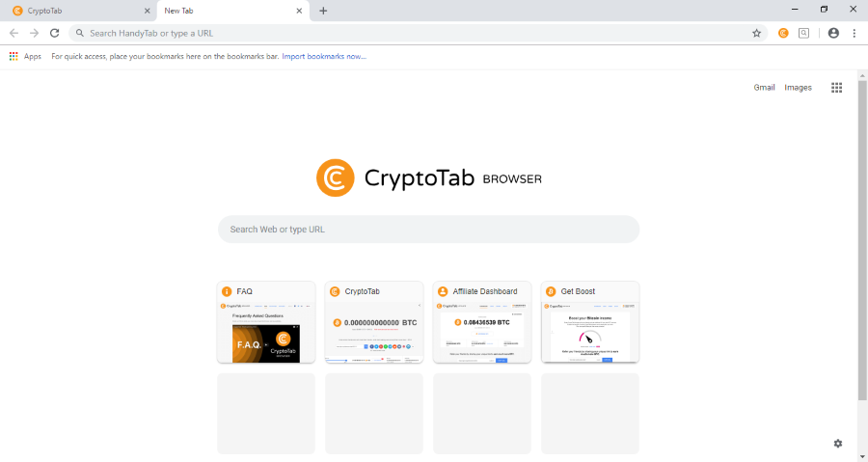Click the Apps shortcut in bookmarks bar
Viewport: 868px width, 462px height.
coord(25,56)
